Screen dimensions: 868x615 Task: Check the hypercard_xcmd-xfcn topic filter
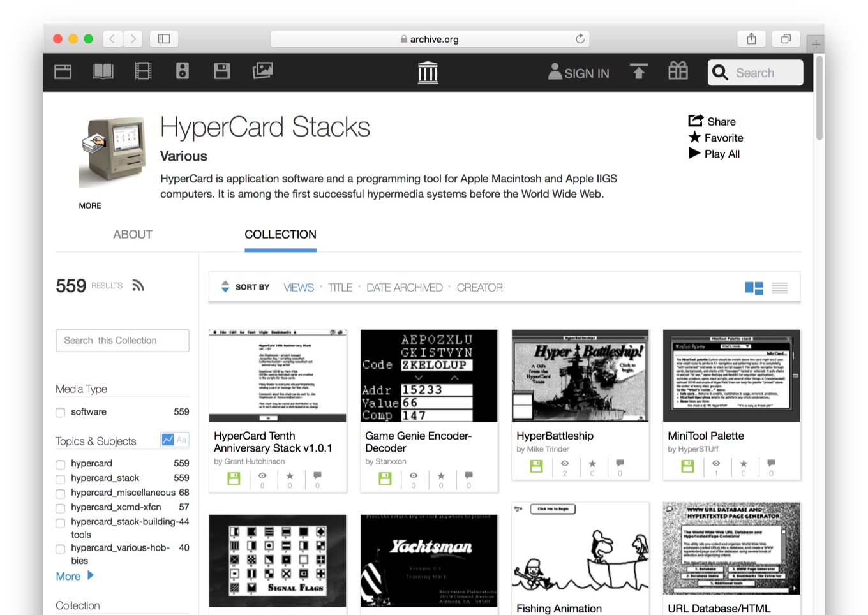[60, 508]
